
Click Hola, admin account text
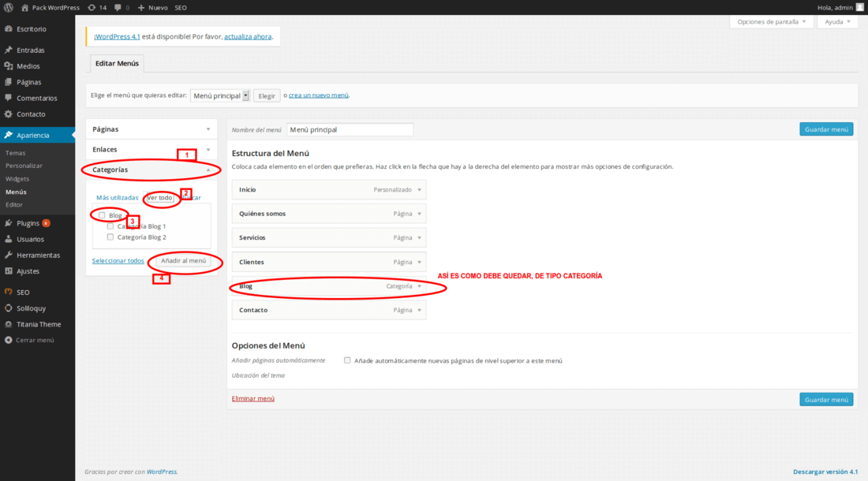pyautogui.click(x=835, y=8)
